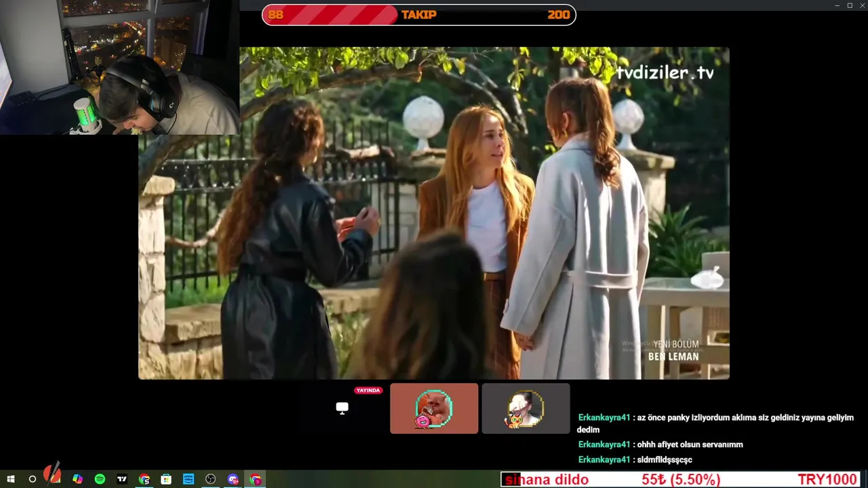Click the "sldmflldşsşçşç" chat message
This screenshot has width=868, height=488.
[x=665, y=460]
